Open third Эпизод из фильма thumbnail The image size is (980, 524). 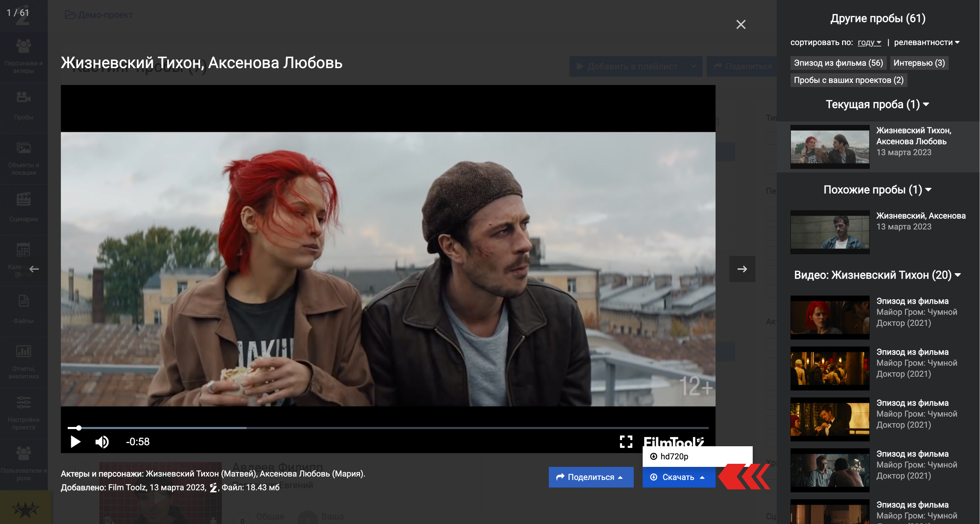(830, 419)
